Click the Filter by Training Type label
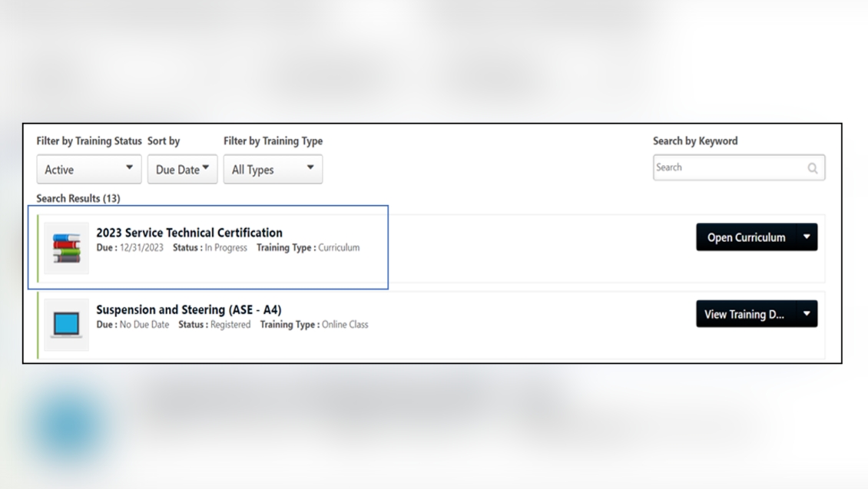 pyautogui.click(x=273, y=141)
